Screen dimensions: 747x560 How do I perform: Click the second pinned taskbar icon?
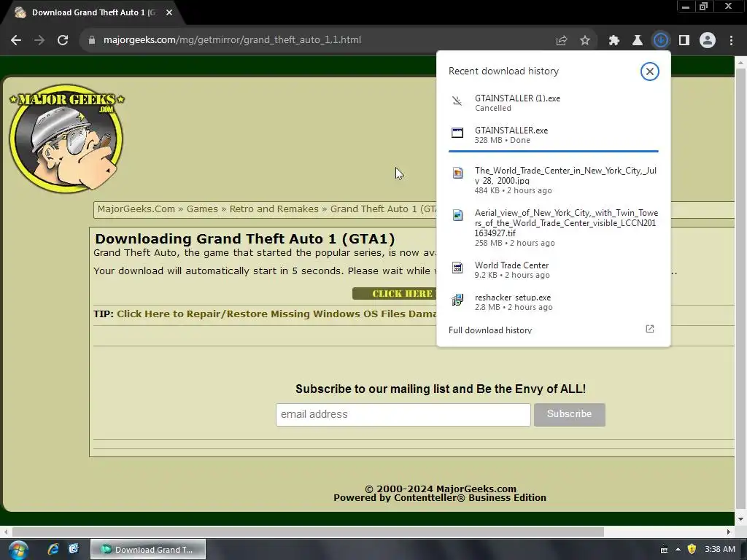(74, 549)
